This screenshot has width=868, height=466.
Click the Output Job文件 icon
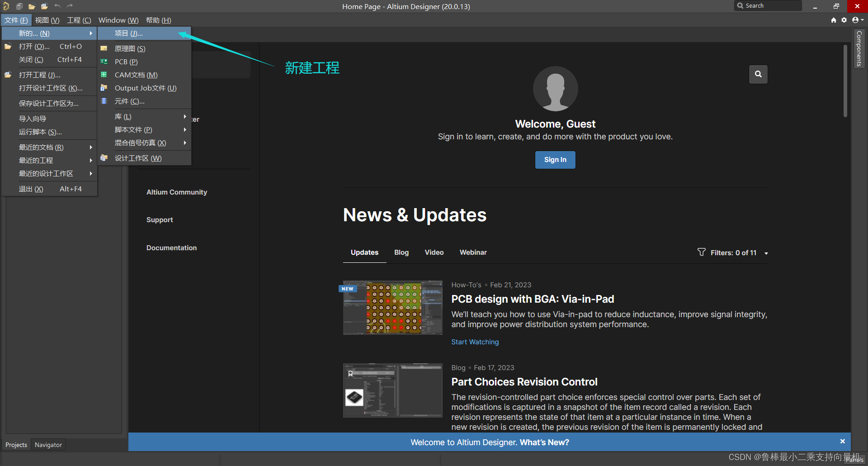point(104,88)
